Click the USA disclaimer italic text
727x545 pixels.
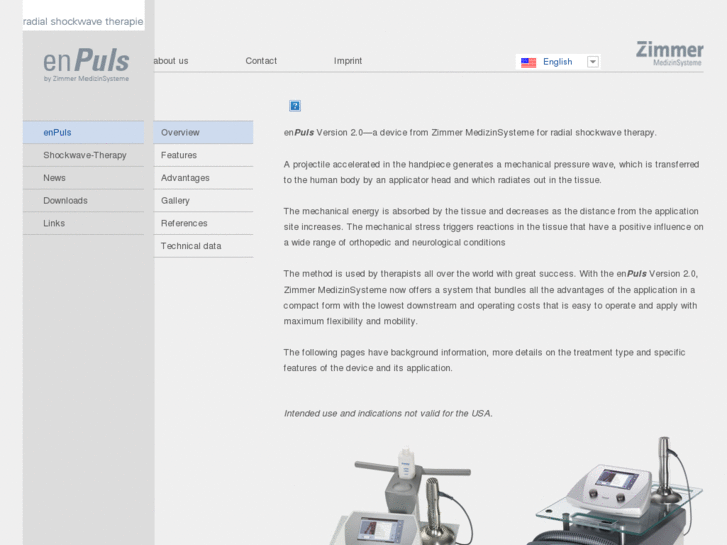(x=388, y=413)
